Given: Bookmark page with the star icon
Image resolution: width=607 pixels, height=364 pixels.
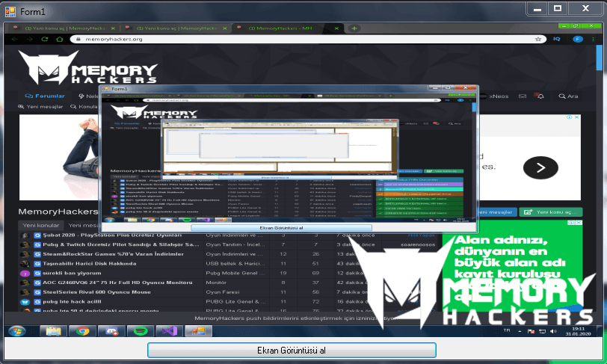Looking at the screenshot, I should (x=538, y=39).
